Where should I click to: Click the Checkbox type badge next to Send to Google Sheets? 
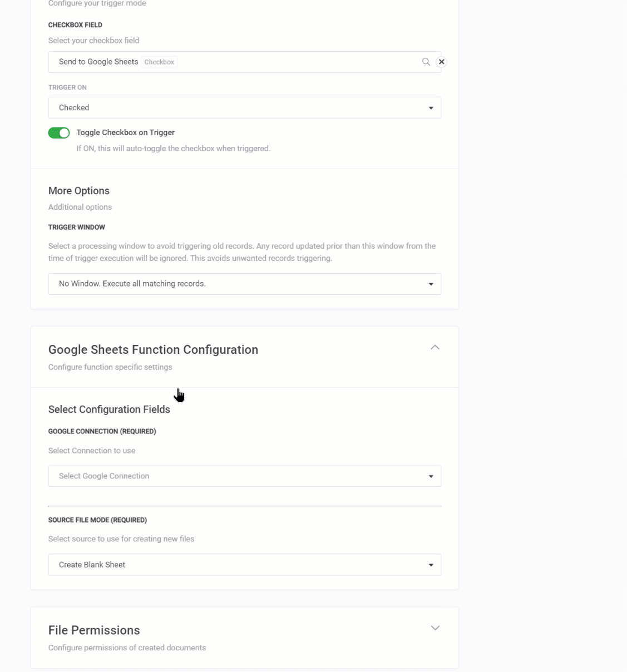(159, 62)
